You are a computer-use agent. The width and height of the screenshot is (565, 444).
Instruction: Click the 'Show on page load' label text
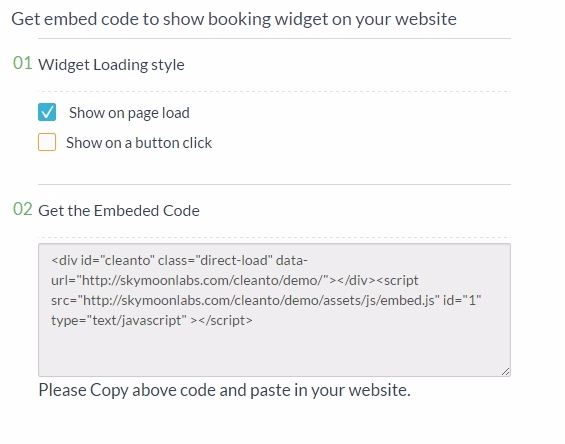click(x=129, y=113)
